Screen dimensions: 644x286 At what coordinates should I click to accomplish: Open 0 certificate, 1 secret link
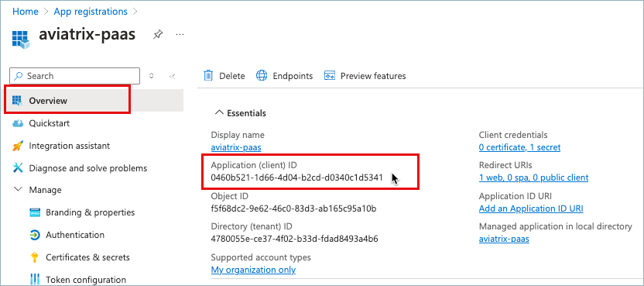tap(519, 147)
